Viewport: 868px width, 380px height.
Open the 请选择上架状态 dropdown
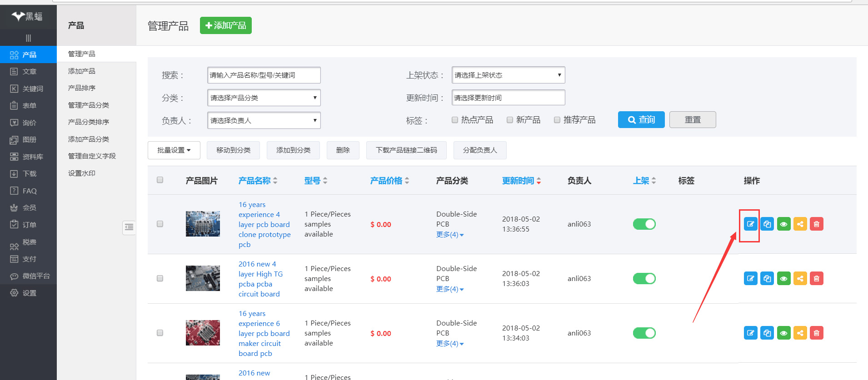508,75
